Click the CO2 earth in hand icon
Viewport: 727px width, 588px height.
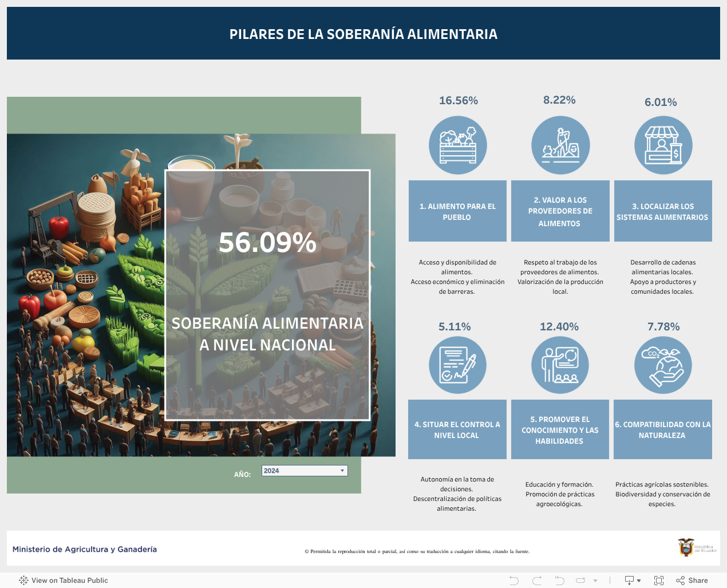point(663,365)
